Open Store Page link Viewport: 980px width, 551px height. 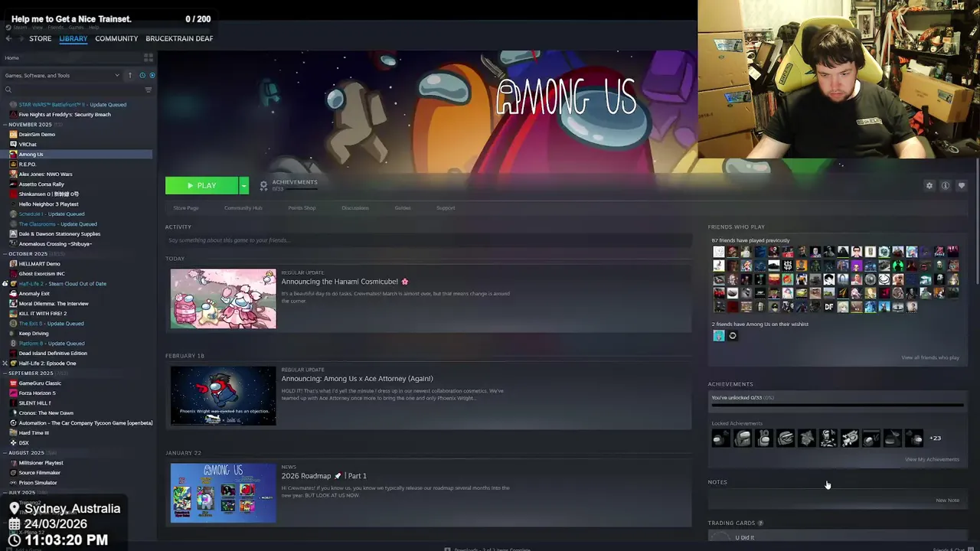(x=186, y=207)
